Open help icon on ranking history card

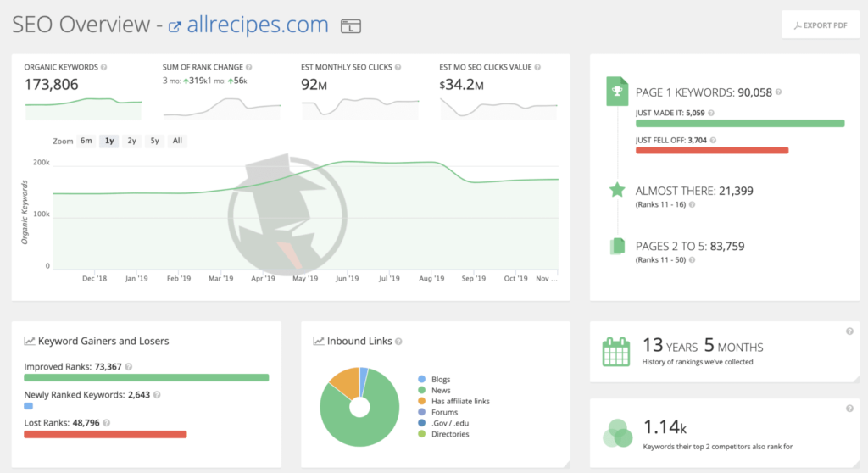(x=849, y=331)
